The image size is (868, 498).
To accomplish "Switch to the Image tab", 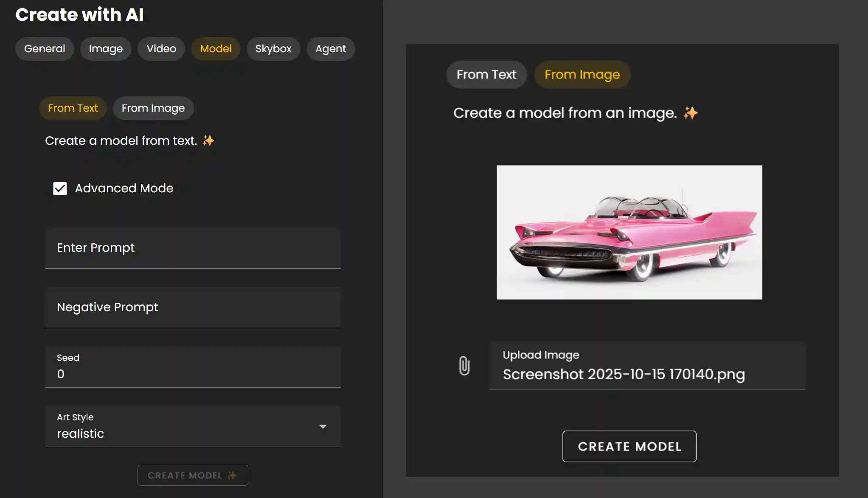I will (105, 48).
